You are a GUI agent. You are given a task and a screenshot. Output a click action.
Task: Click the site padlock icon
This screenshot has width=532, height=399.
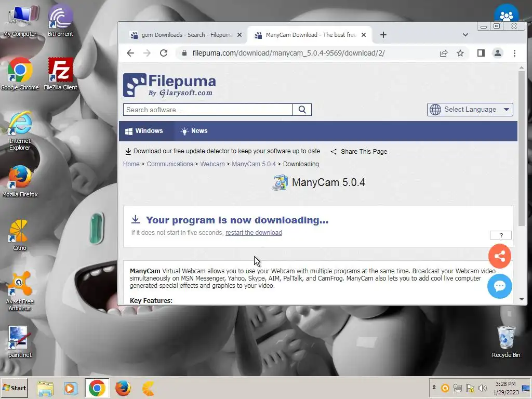click(x=184, y=54)
